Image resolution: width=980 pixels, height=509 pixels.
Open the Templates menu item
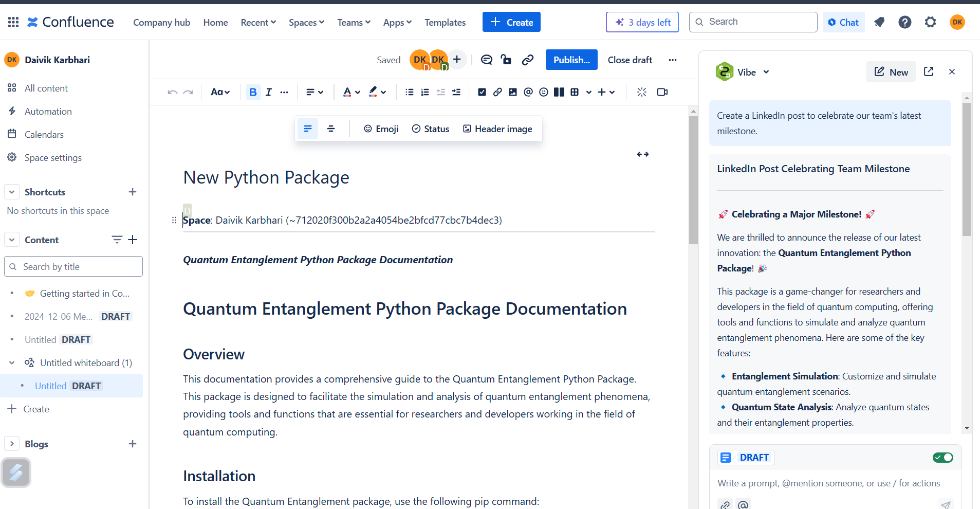[x=445, y=22]
